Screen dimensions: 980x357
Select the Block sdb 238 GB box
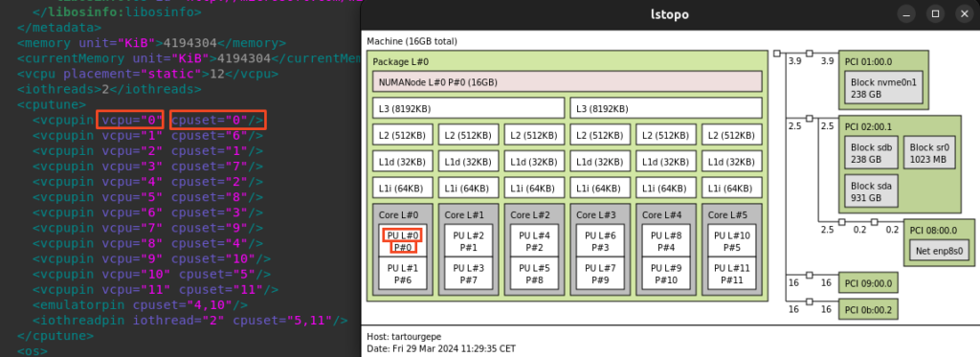click(871, 152)
